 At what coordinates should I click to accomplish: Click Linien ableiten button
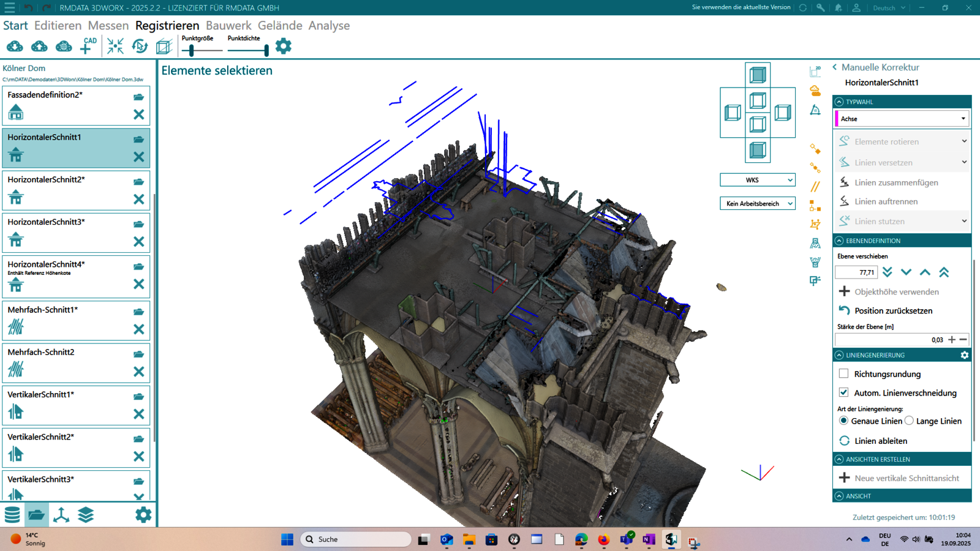(x=880, y=441)
